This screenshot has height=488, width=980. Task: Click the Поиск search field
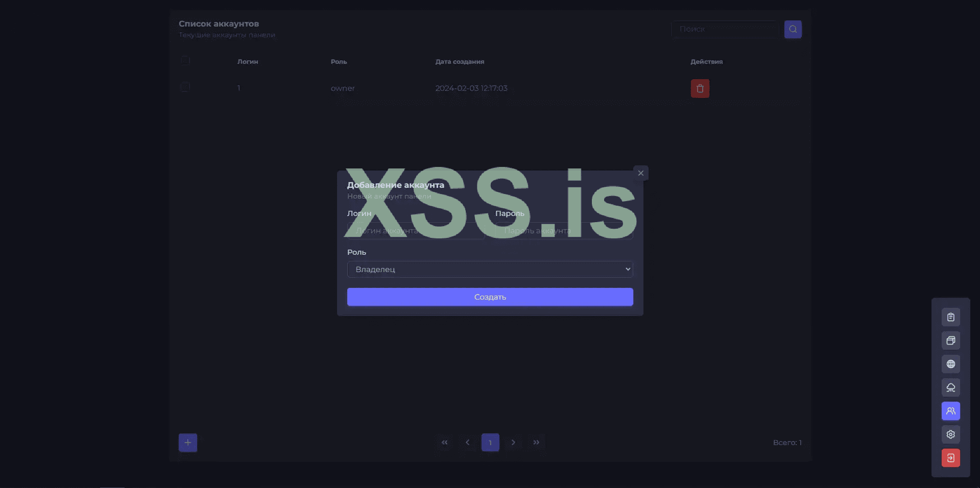pos(725,29)
